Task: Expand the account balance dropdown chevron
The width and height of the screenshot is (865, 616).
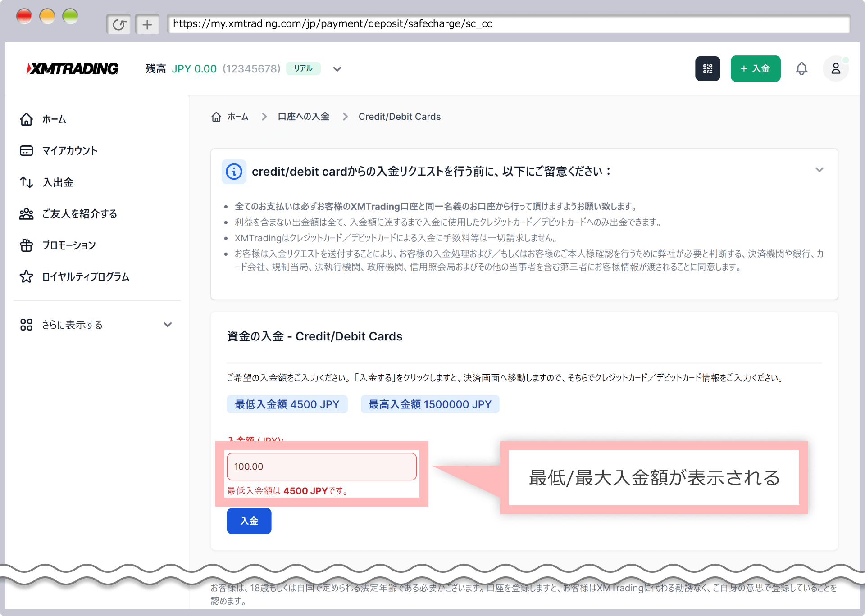Action: point(337,69)
